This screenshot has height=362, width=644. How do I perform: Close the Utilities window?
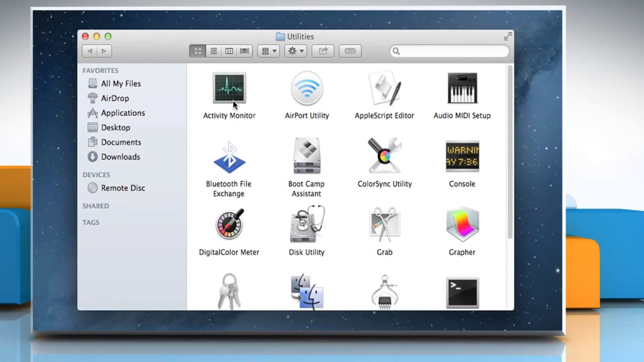pyautogui.click(x=85, y=37)
